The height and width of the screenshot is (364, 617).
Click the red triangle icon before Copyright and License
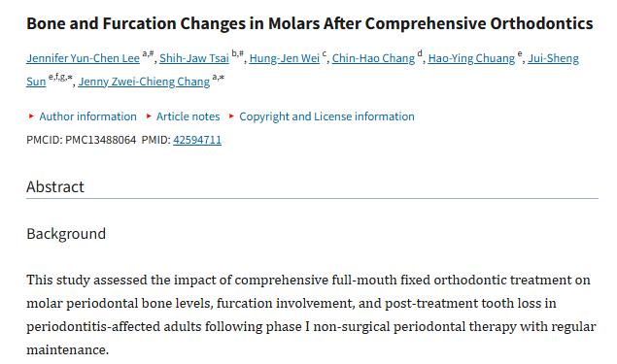231,116
